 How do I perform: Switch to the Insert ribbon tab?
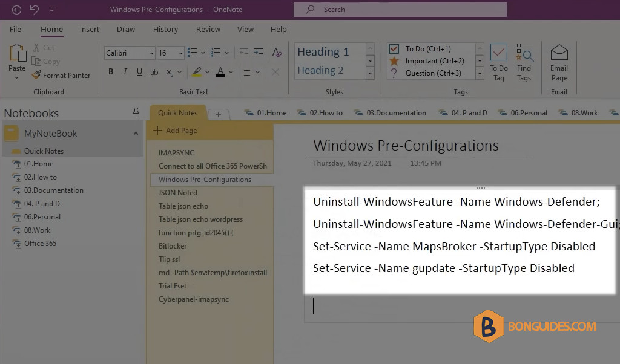point(90,29)
